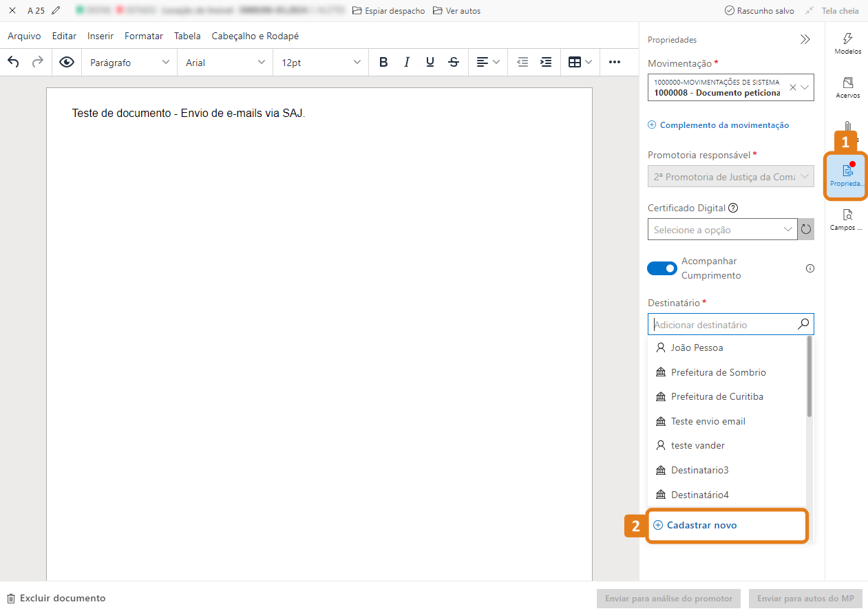Increase paragraph indent
This screenshot has width=868, height=611.
546,63
